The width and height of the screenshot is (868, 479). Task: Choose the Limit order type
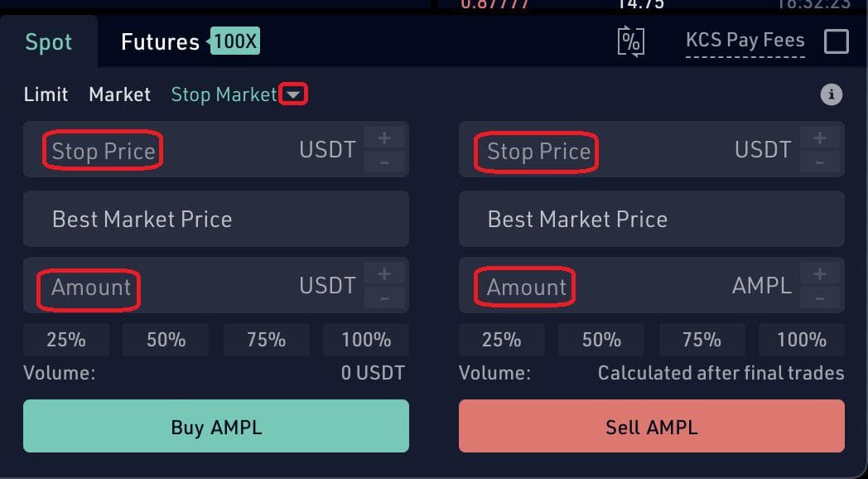(46, 94)
